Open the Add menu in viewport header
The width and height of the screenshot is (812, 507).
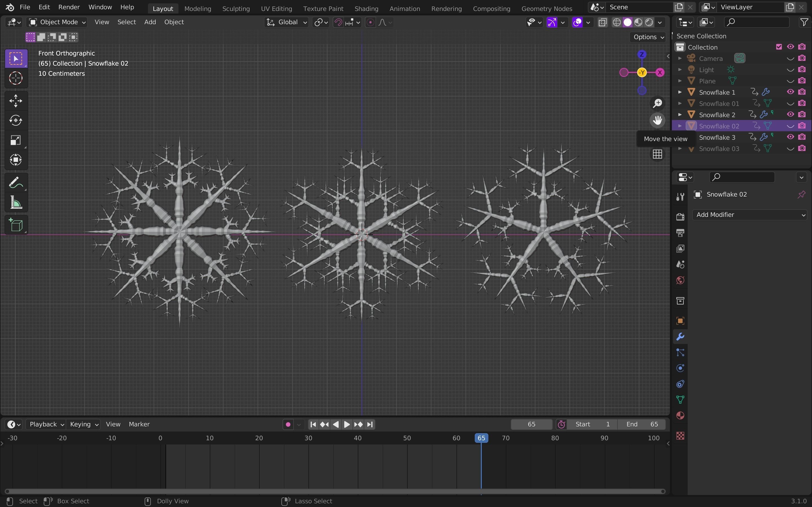click(x=150, y=22)
